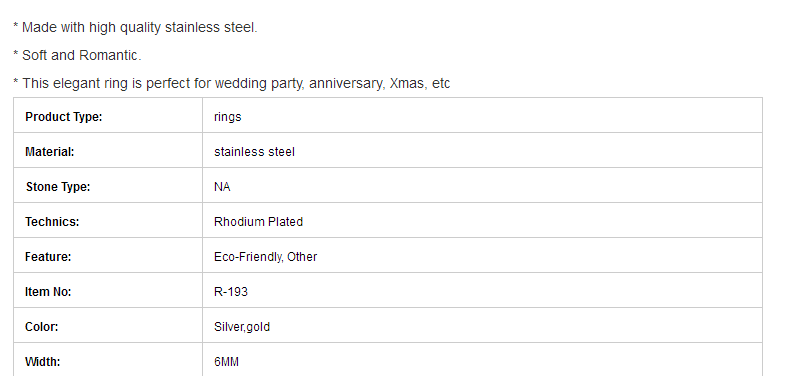Click the 'Soft and Romantic' line
The image size is (785, 376).
click(77, 55)
